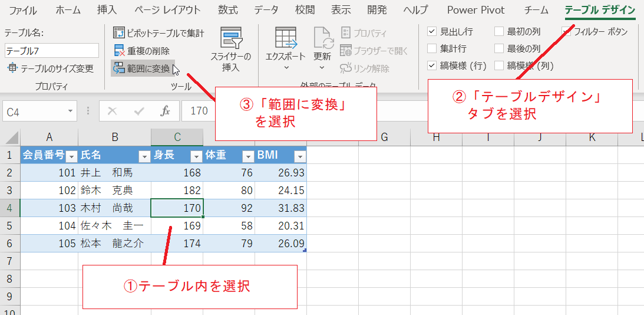Click 会員番号 value 105
Viewport: 644px width, 315px height.
49,244
